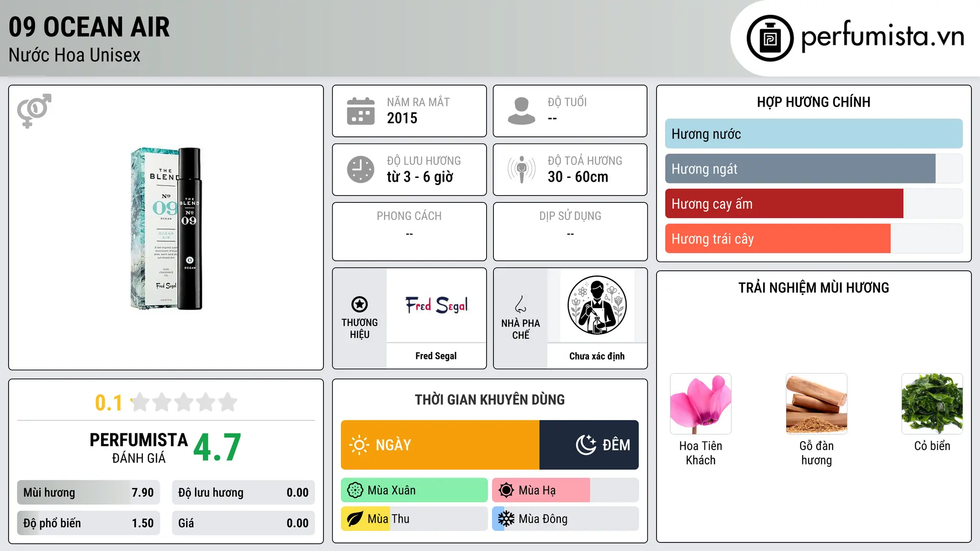Screen dimensions: 980x551
Task: Click the Độ phổ biến 1.50 score row
Action: click(x=89, y=523)
